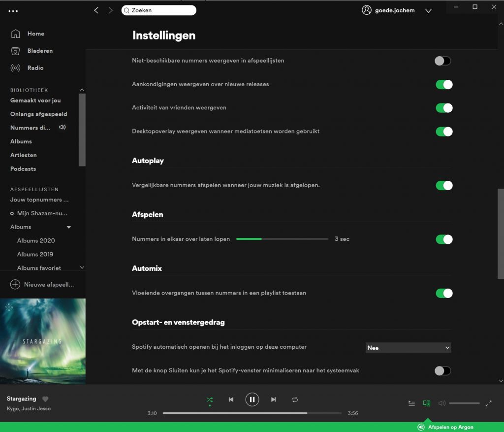
Task: Disable crossfade Nummers in elkaar toggle
Action: pos(444,239)
